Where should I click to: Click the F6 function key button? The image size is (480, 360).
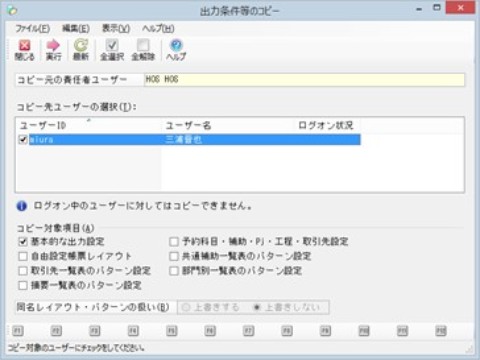pos(210,331)
